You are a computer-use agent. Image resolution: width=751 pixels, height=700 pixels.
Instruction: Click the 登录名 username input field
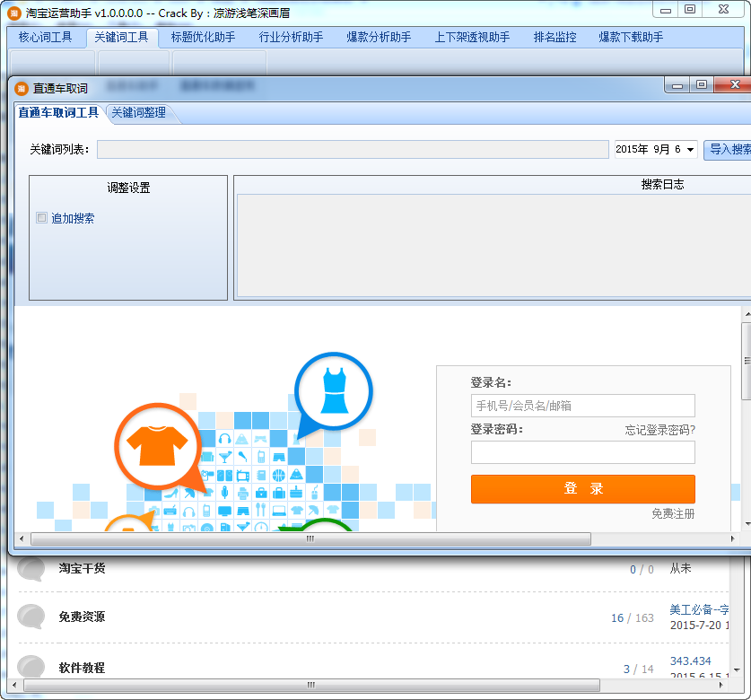point(583,406)
